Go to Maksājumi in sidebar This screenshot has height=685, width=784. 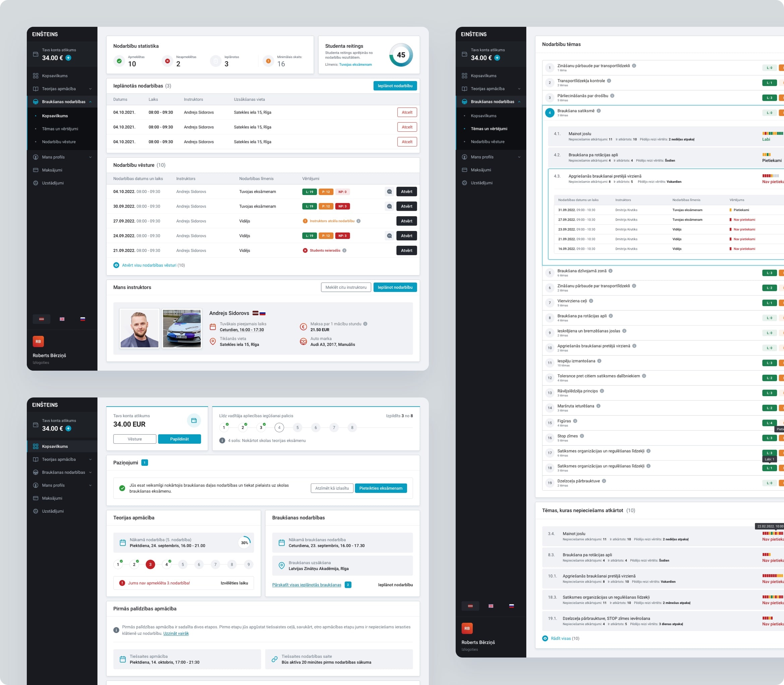pos(52,170)
